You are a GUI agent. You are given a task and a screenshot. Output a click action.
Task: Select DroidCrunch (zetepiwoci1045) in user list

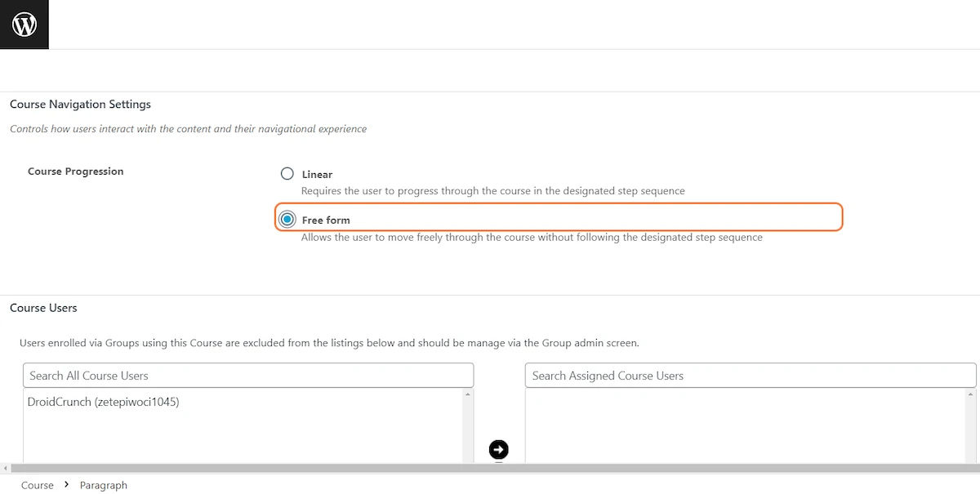(103, 402)
